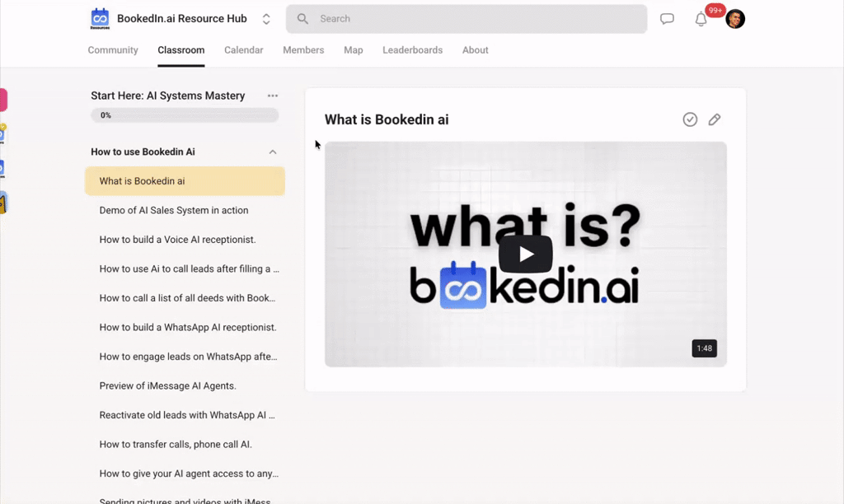Click the play button on the video
The height and width of the screenshot is (504, 844).
point(525,254)
